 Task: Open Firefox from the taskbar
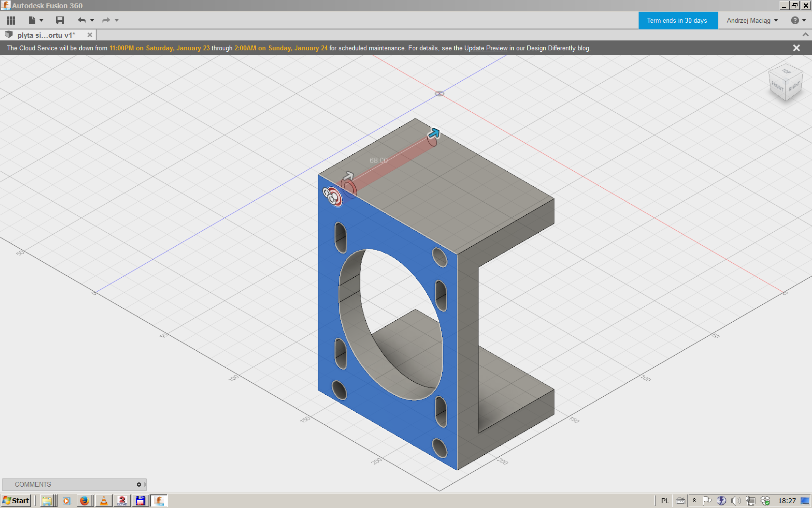pos(84,501)
